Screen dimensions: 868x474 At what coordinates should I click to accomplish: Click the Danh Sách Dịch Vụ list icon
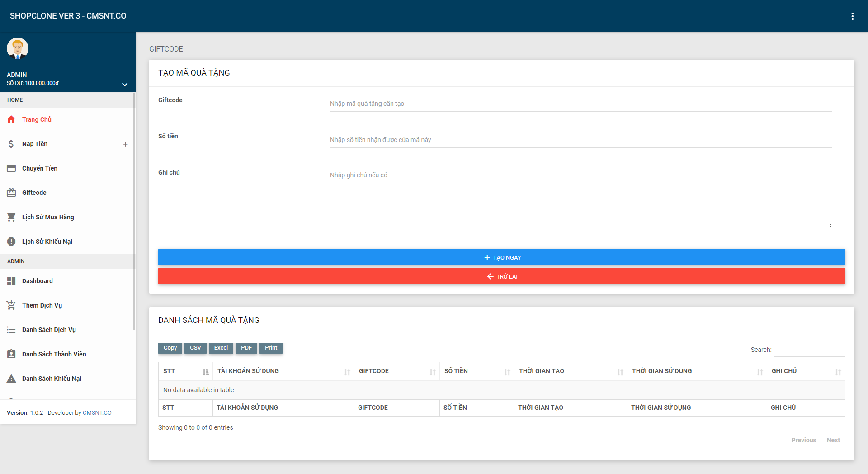11,330
